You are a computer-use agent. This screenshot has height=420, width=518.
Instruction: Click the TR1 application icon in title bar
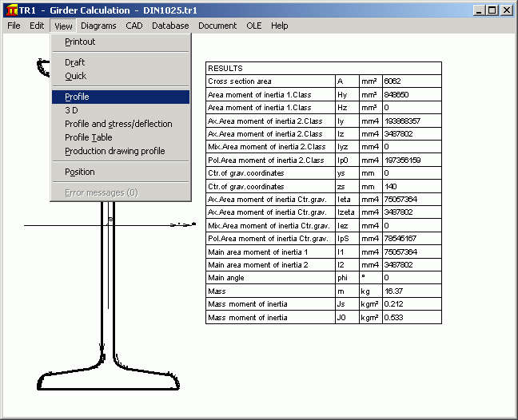click(11, 10)
